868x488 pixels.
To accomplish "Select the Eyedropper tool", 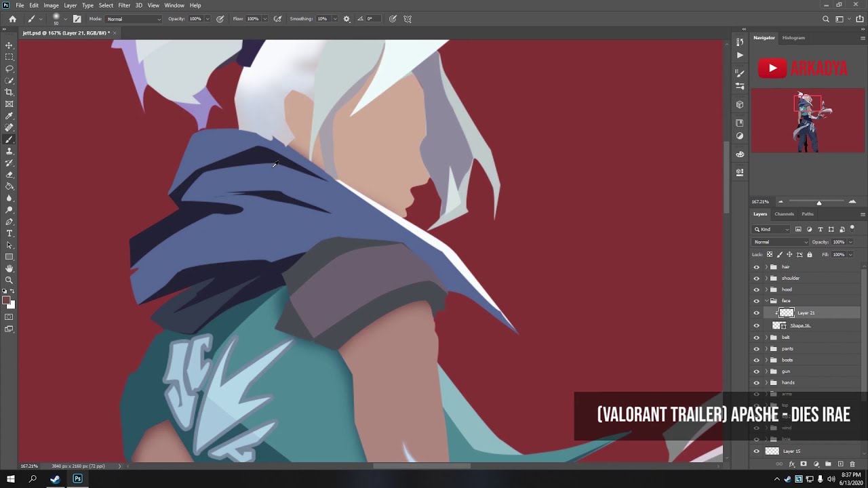I will (9, 116).
